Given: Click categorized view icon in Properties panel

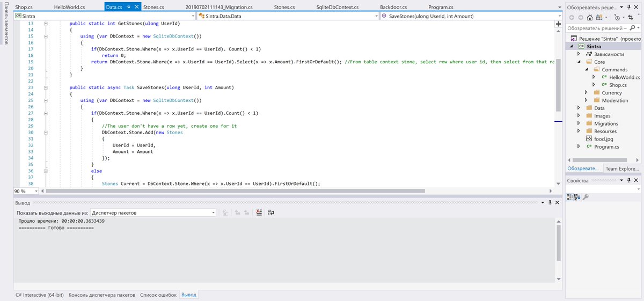Looking at the screenshot, I should (569, 197).
